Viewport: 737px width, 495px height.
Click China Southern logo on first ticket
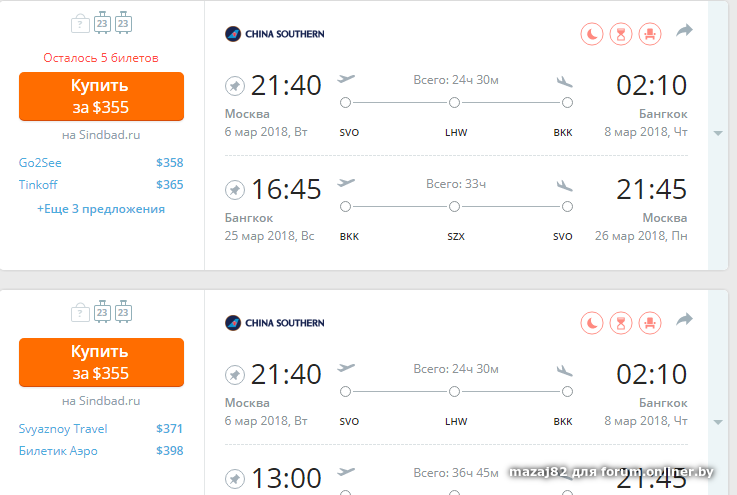pos(274,33)
